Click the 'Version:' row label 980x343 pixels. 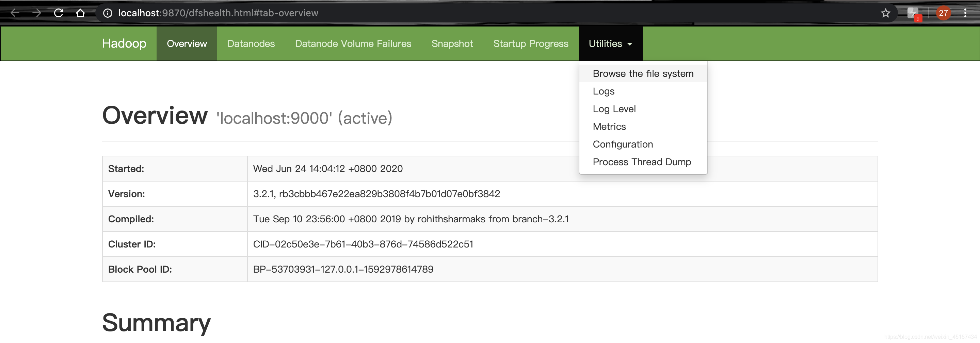126,194
